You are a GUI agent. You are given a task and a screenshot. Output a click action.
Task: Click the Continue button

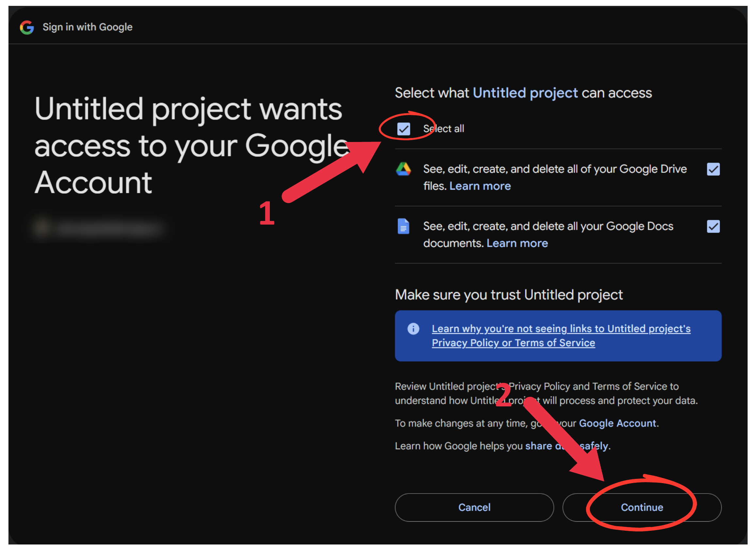[x=642, y=507]
